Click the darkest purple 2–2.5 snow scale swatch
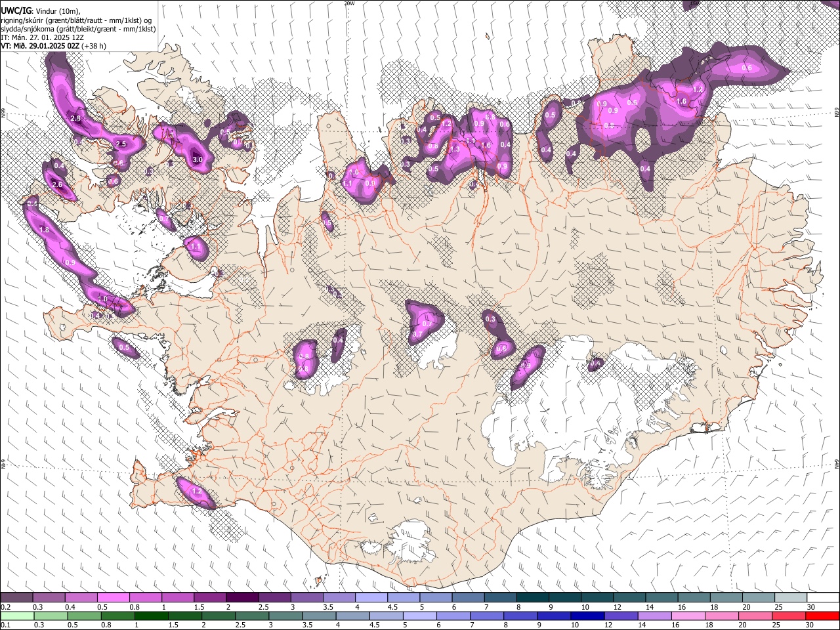840x630 pixels. click(242, 597)
